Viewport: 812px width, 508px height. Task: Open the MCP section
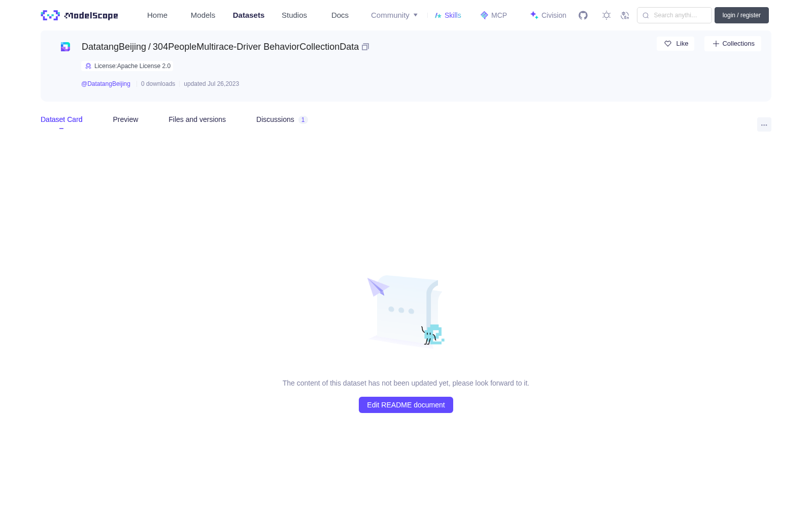493,15
